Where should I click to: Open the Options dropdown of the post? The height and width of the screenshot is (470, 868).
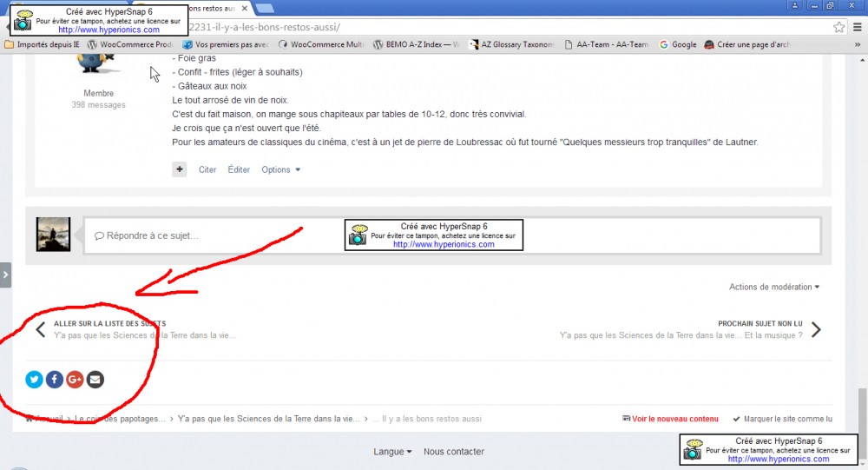[280, 169]
